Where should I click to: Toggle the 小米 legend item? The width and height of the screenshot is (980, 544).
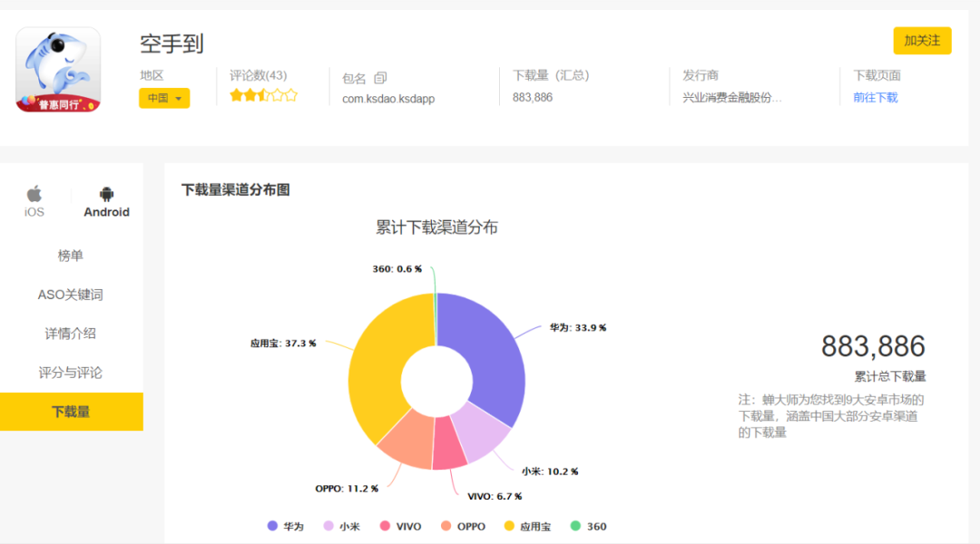(342, 527)
